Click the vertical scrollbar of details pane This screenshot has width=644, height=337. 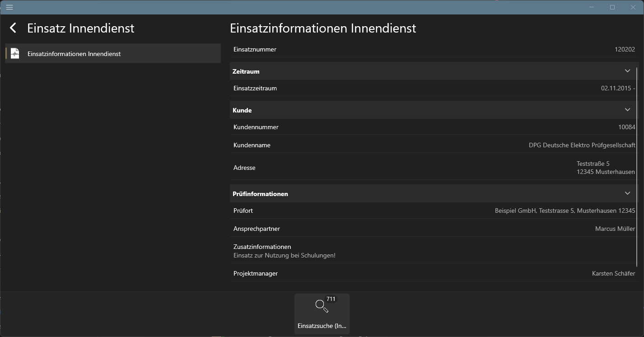[637, 167]
